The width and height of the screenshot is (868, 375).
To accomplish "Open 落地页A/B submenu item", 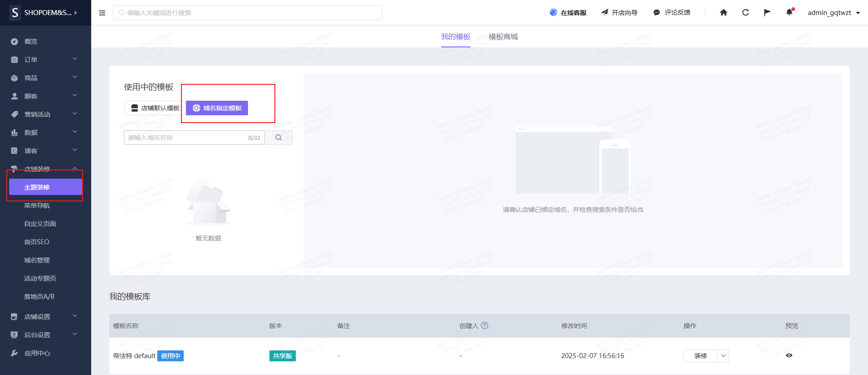I will pyautogui.click(x=39, y=297).
